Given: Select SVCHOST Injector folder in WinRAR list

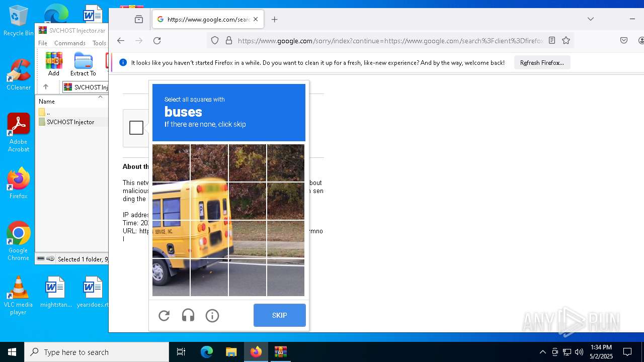Looking at the screenshot, I should tap(70, 122).
